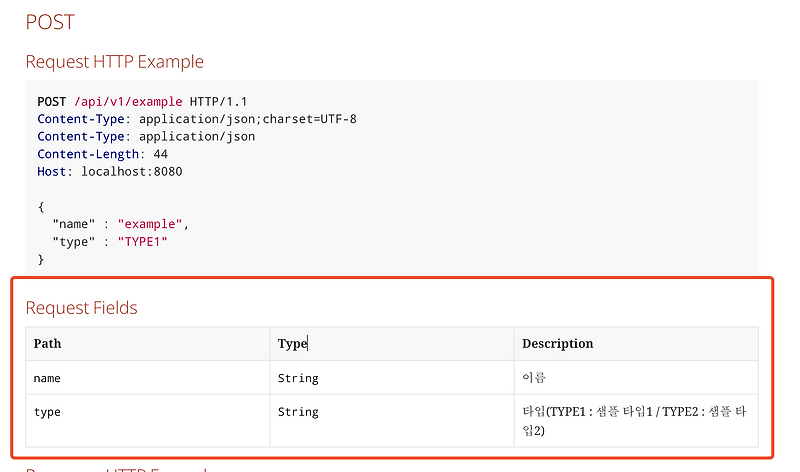Image resolution: width=800 pixels, height=472 pixels.
Task: Click the Request Fields heading
Action: click(x=82, y=308)
